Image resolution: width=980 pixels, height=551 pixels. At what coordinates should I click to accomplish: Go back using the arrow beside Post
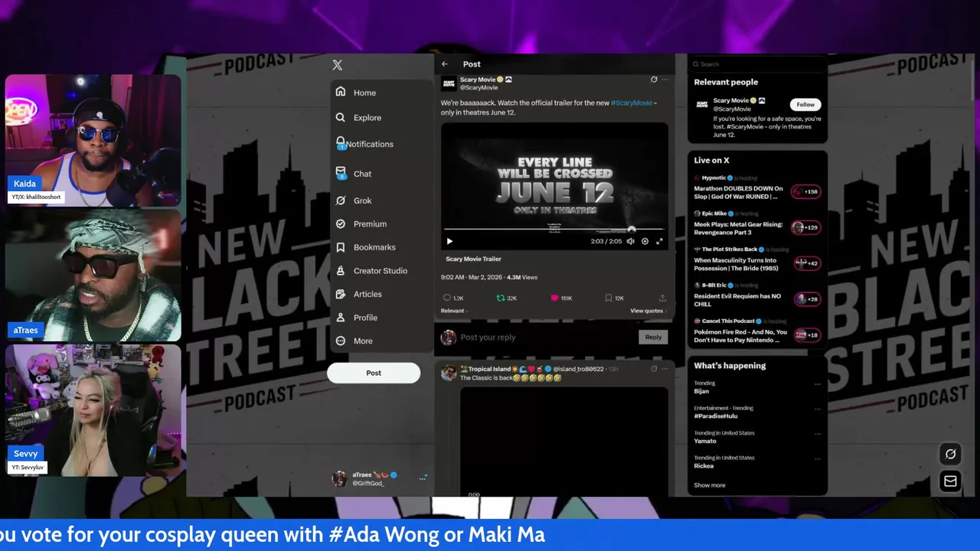tap(445, 64)
